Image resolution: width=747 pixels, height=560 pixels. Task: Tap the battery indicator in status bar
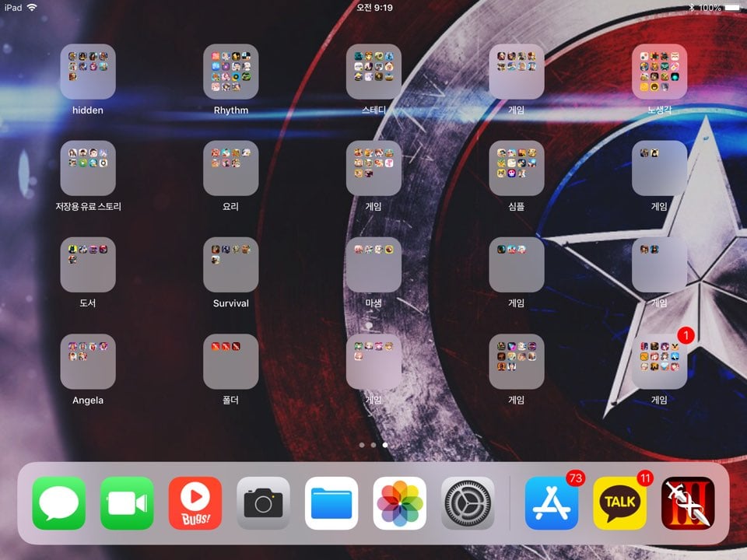(x=732, y=8)
